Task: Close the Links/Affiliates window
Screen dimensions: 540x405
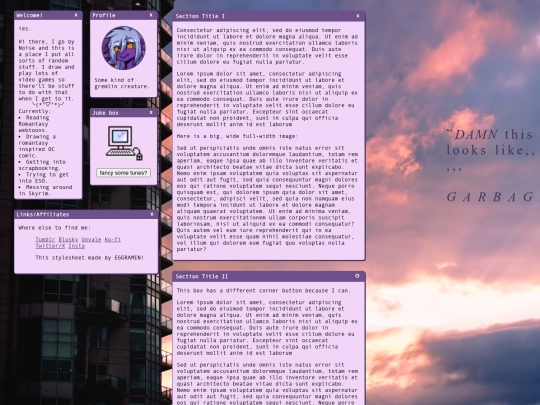Action: [x=152, y=214]
